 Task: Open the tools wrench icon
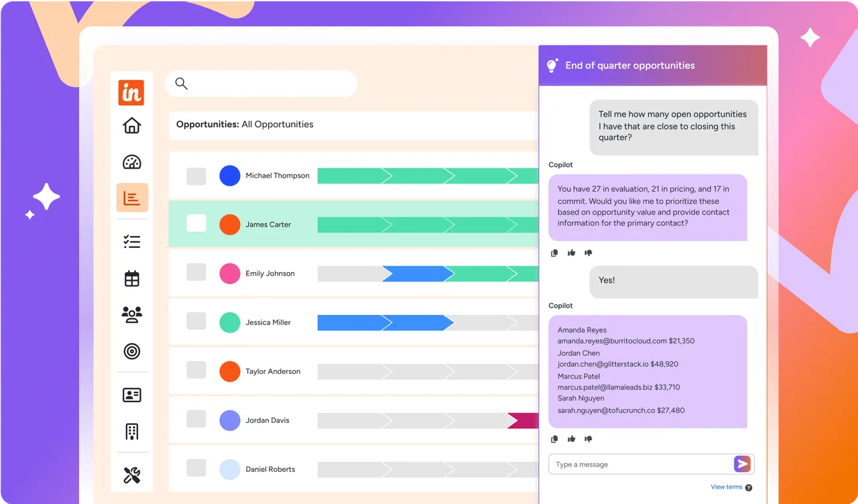(x=132, y=476)
